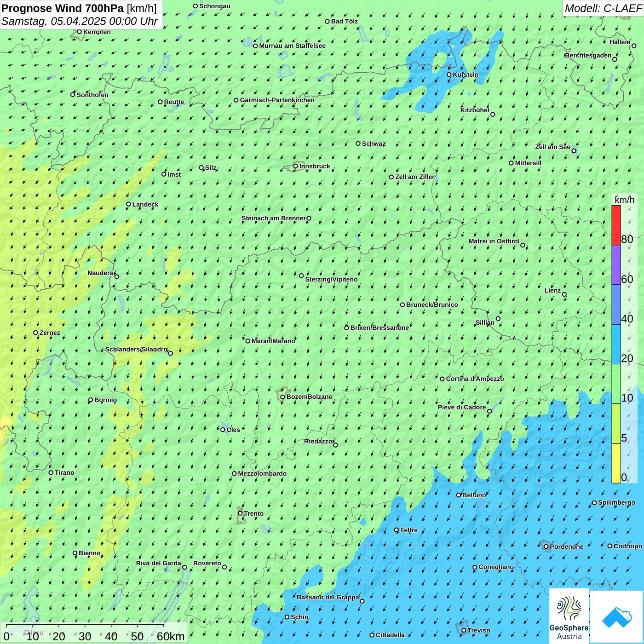Click the 'Cles' label
The width and height of the screenshot is (644, 644).
[x=233, y=430]
